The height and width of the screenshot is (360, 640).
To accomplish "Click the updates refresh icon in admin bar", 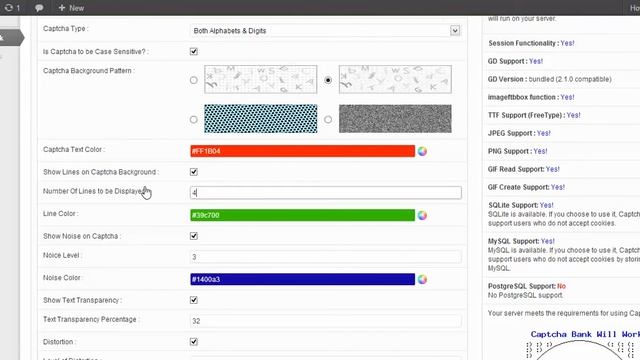I will [9, 8].
